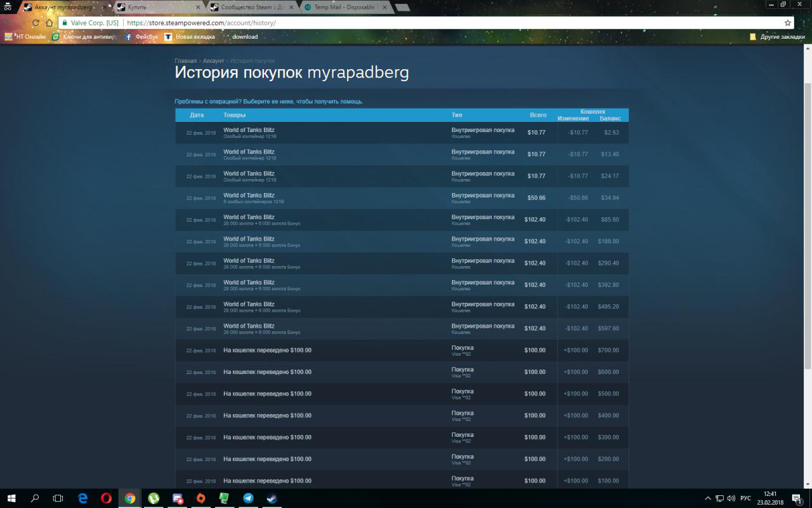
Task: Launch Microsoft Edge from the taskbar
Action: [x=82, y=498]
